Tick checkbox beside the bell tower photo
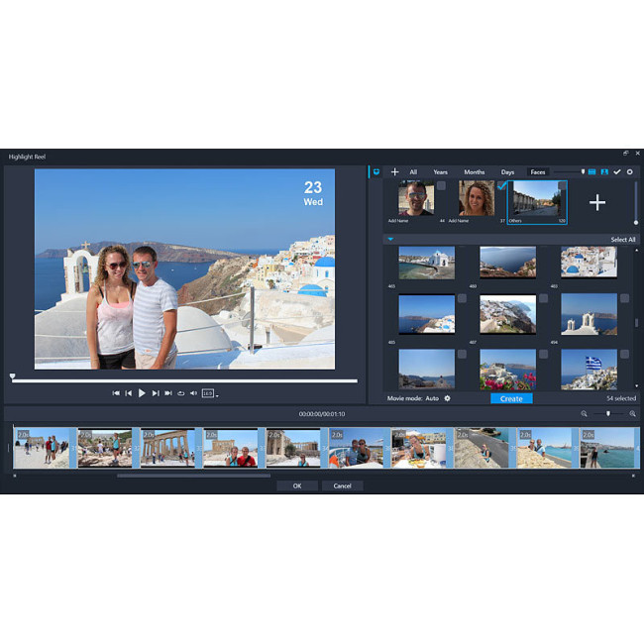Screen dimensions: 644x644 624,298
